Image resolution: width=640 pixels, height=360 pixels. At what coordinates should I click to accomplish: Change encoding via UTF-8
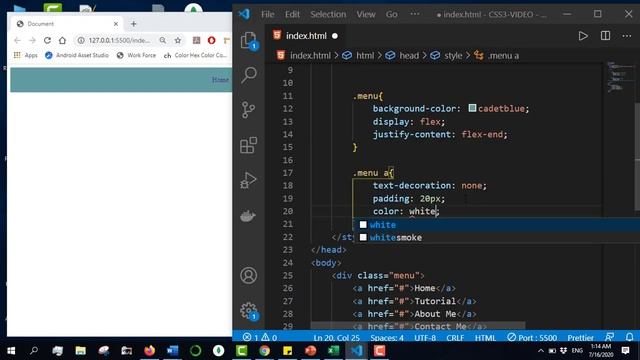pos(425,338)
